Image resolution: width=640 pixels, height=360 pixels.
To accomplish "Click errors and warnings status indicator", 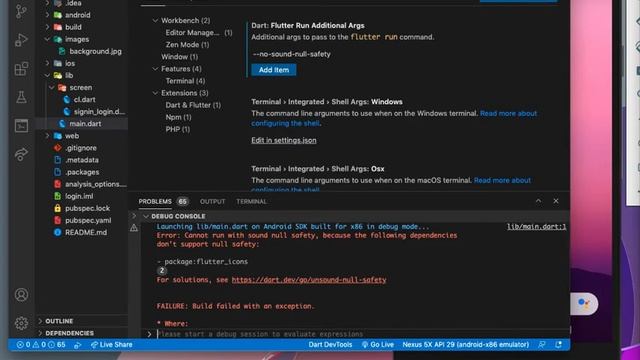I will point(41,345).
